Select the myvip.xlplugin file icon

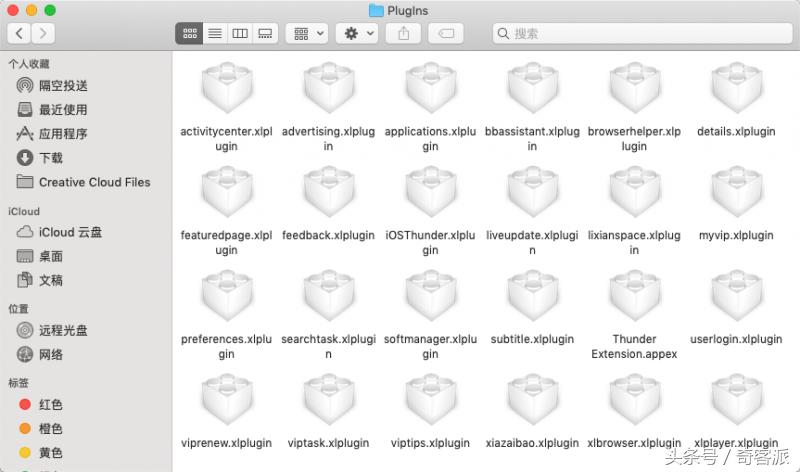click(736, 195)
